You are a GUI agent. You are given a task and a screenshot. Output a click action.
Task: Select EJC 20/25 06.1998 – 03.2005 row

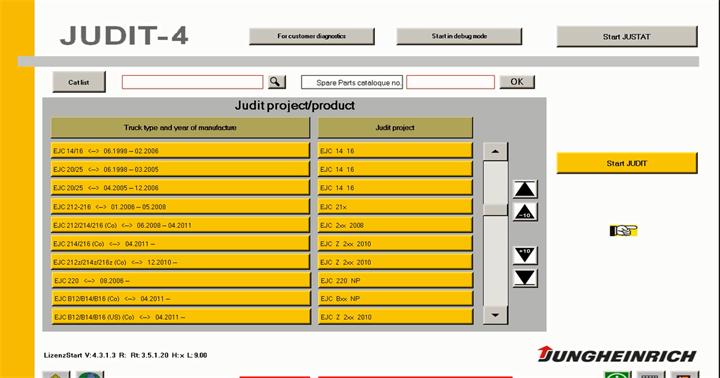pos(180,169)
